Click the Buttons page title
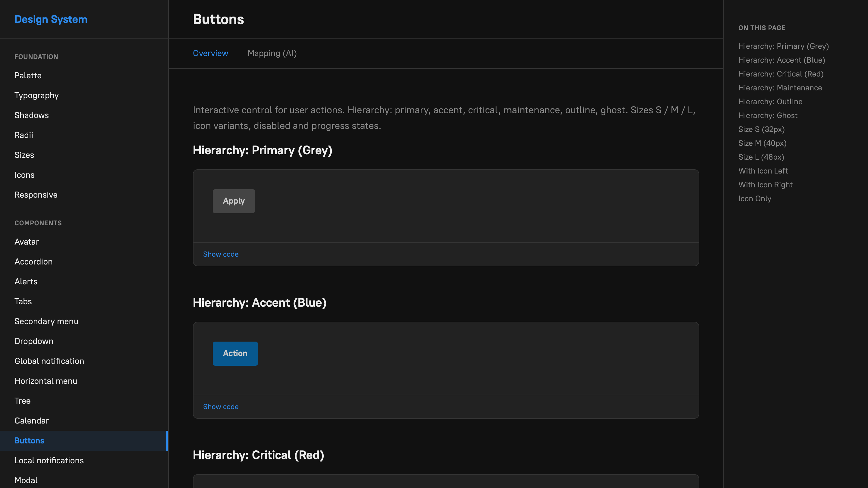868x488 pixels. click(218, 19)
